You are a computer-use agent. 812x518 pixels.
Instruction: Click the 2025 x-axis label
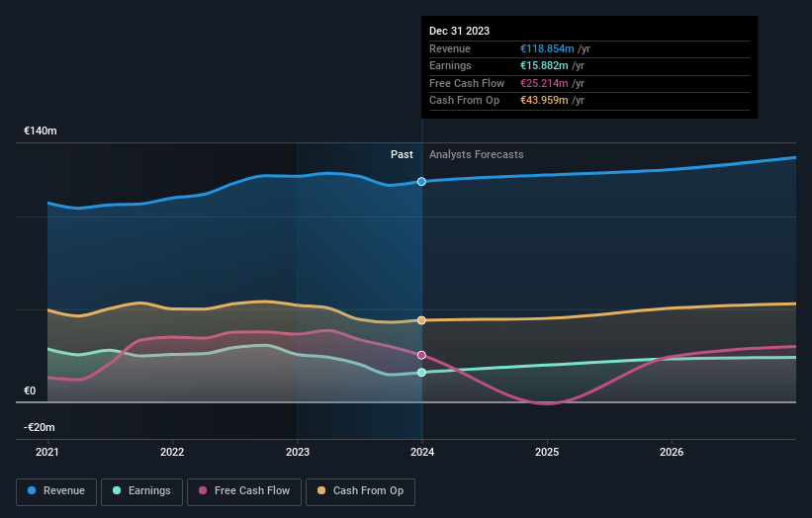547,453
